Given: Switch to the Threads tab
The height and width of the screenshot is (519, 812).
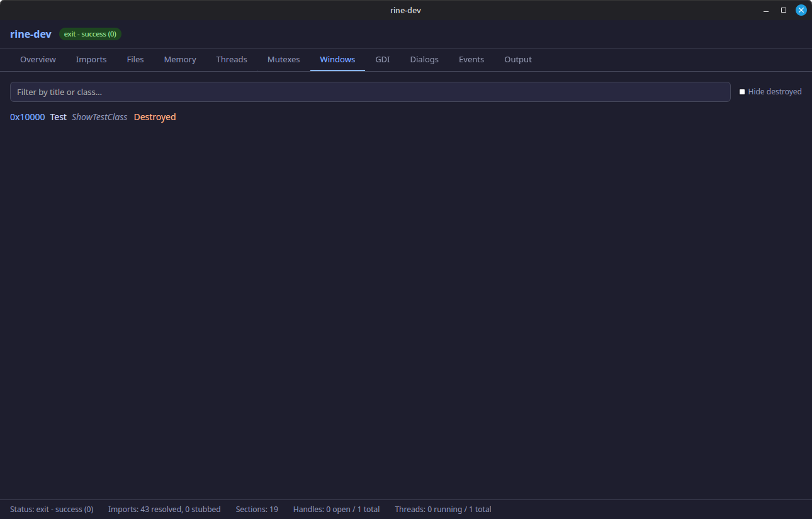Looking at the screenshot, I should (x=232, y=59).
